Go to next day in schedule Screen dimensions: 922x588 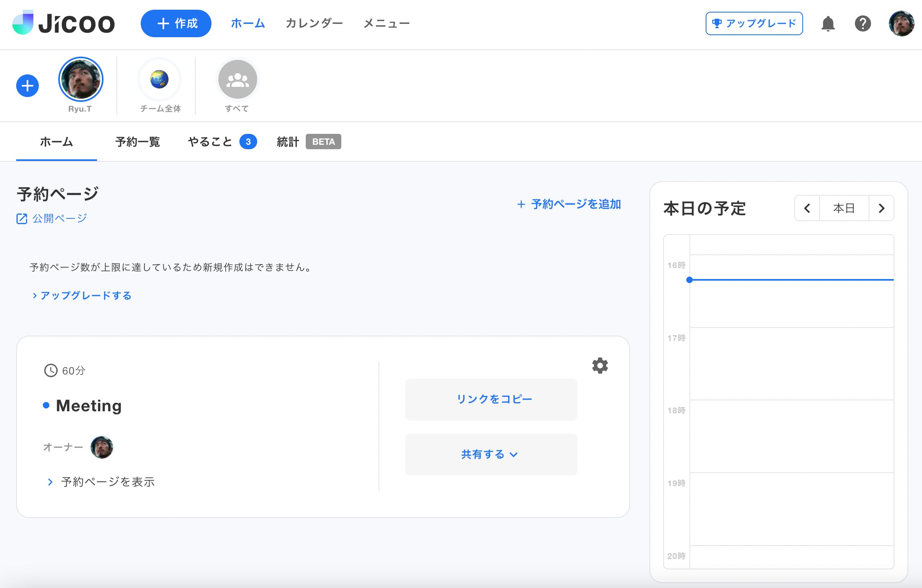pos(882,208)
